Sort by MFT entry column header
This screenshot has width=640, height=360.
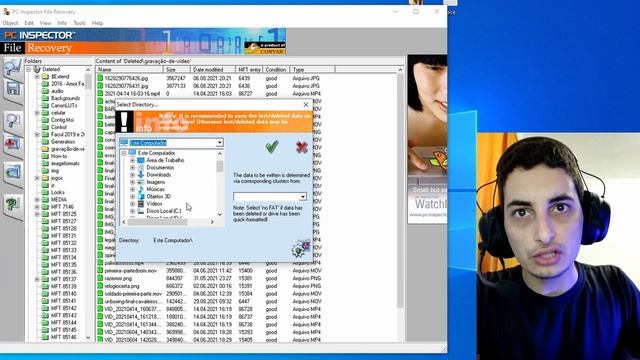click(x=249, y=70)
